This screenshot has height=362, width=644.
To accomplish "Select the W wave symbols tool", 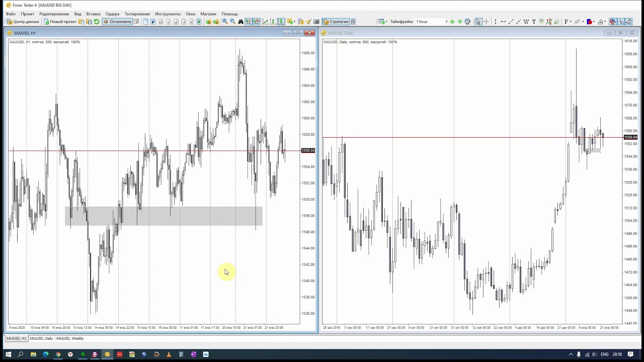I will point(526,22).
